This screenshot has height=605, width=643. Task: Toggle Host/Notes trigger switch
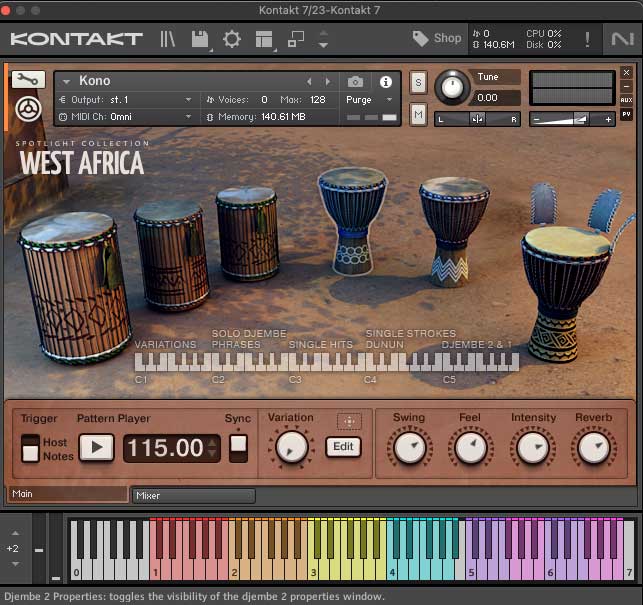click(30, 448)
